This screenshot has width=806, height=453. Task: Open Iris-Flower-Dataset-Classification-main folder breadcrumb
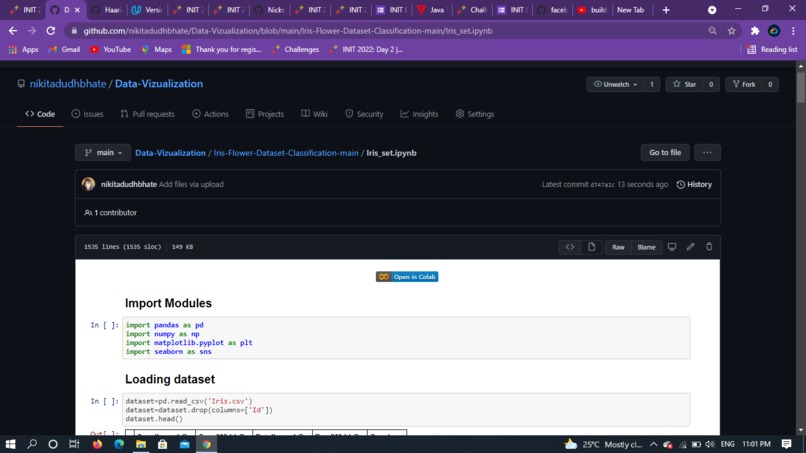286,153
